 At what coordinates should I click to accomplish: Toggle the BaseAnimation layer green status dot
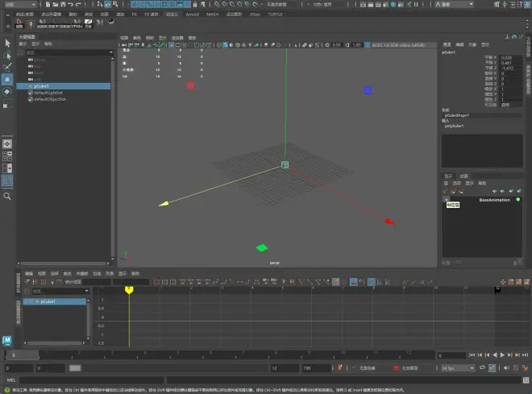coord(517,200)
